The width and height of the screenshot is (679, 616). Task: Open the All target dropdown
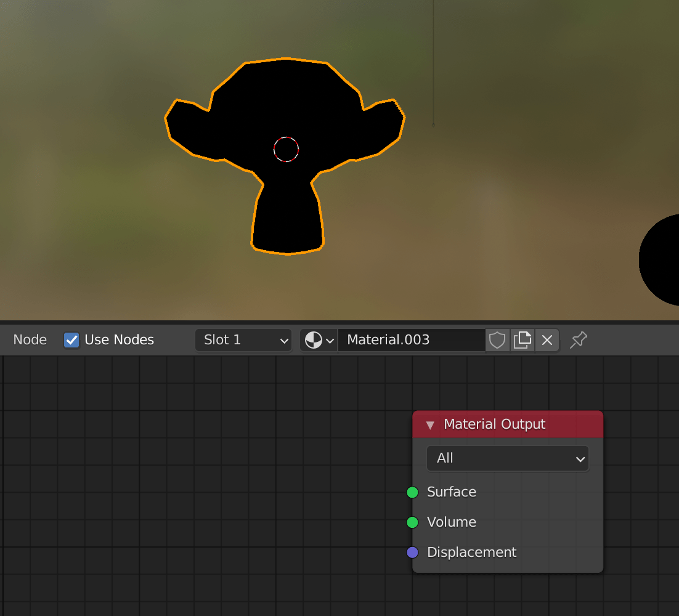(x=508, y=458)
